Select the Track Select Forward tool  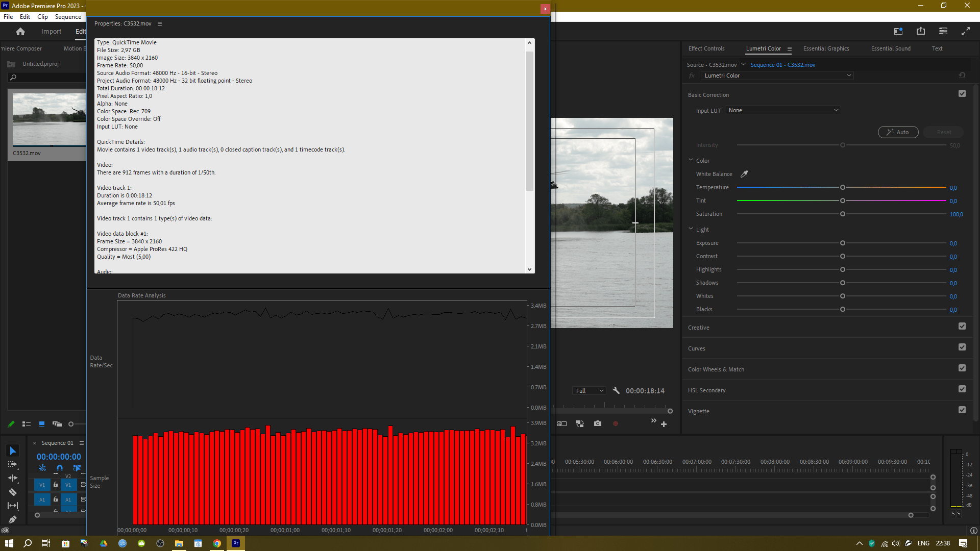[13, 464]
